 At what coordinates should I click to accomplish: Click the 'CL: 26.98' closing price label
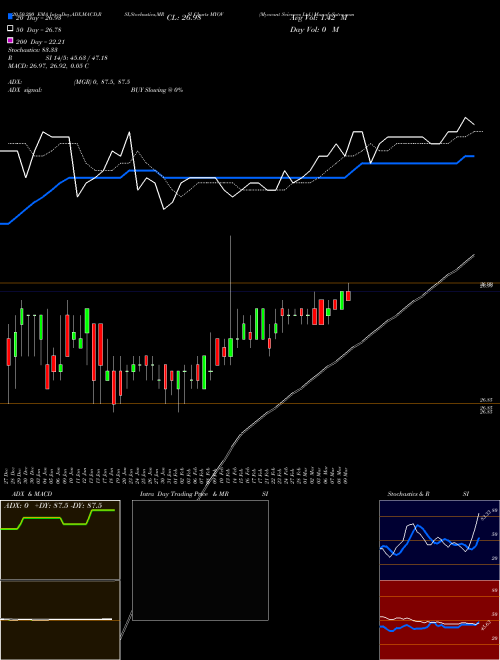tap(184, 18)
